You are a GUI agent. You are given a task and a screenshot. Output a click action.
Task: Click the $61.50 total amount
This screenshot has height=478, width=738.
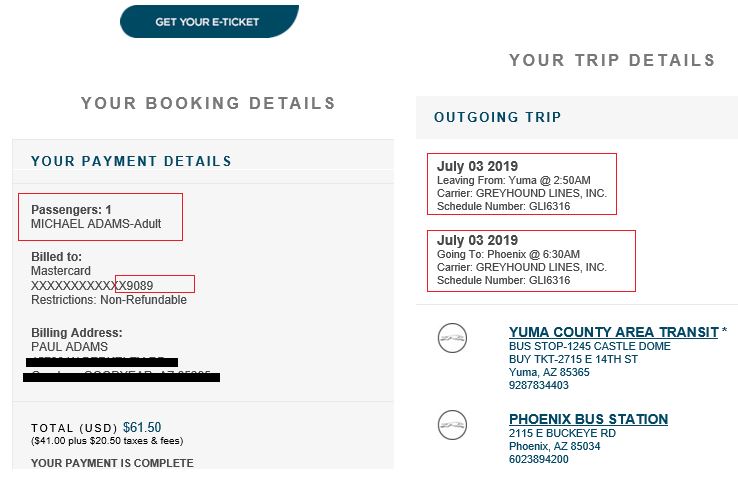pyautogui.click(x=142, y=427)
